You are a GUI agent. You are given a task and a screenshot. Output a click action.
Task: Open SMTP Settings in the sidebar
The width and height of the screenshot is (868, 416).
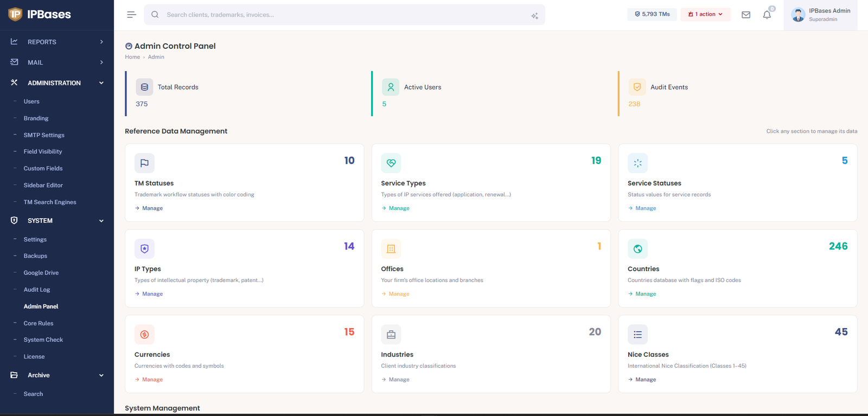pos(44,135)
